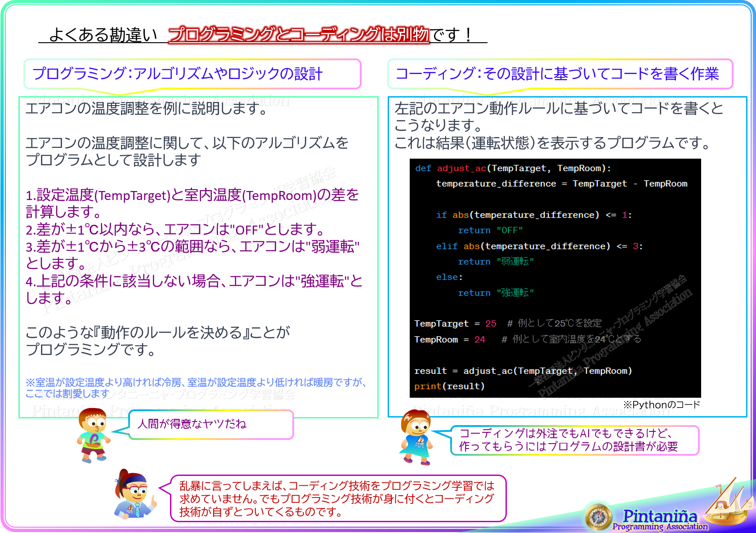
Task: Select the コーディング:その設計に基づいて header box
Action: point(560,74)
